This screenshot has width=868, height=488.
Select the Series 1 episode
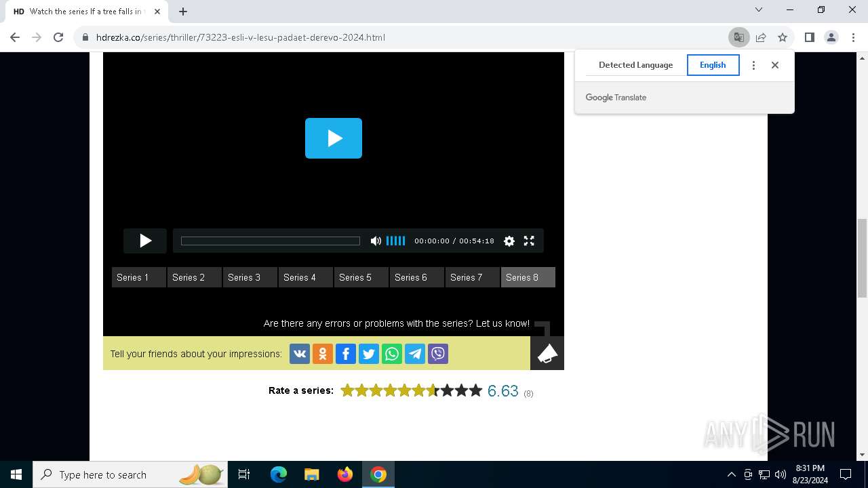[139, 277]
